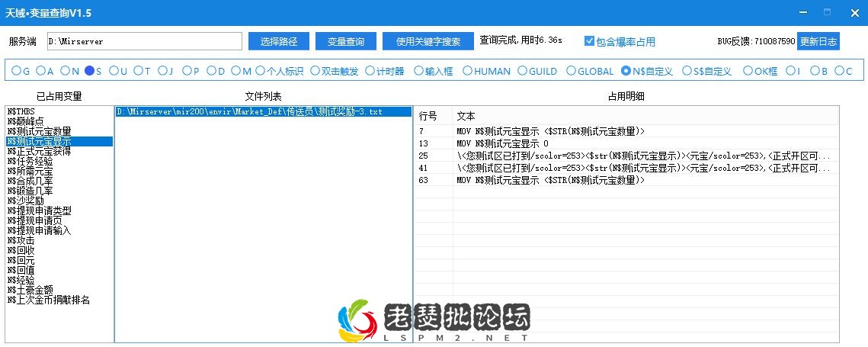Toggle the 包含爆率占用 checkbox
This screenshot has width=868, height=347.
tap(590, 41)
